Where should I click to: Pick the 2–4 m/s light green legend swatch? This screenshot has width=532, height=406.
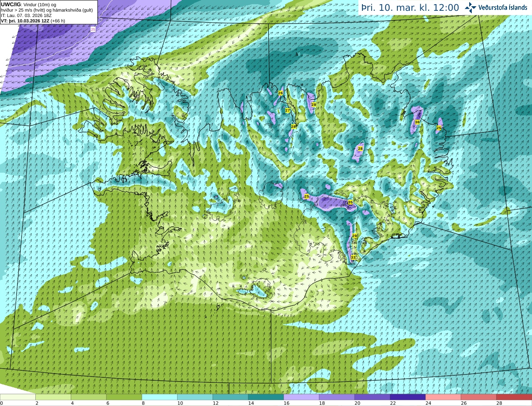click(53, 397)
